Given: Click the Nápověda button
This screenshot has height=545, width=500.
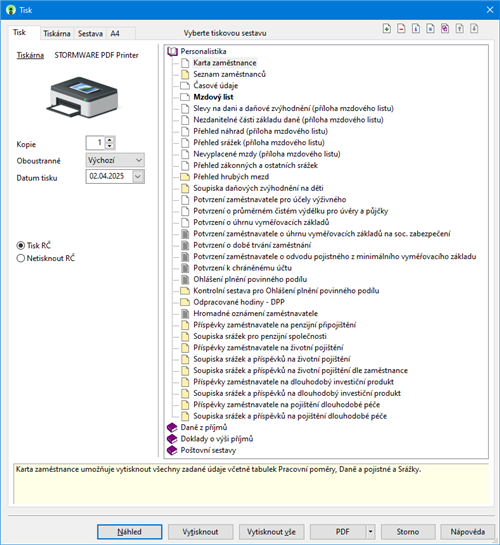Looking at the screenshot, I should coord(468,532).
